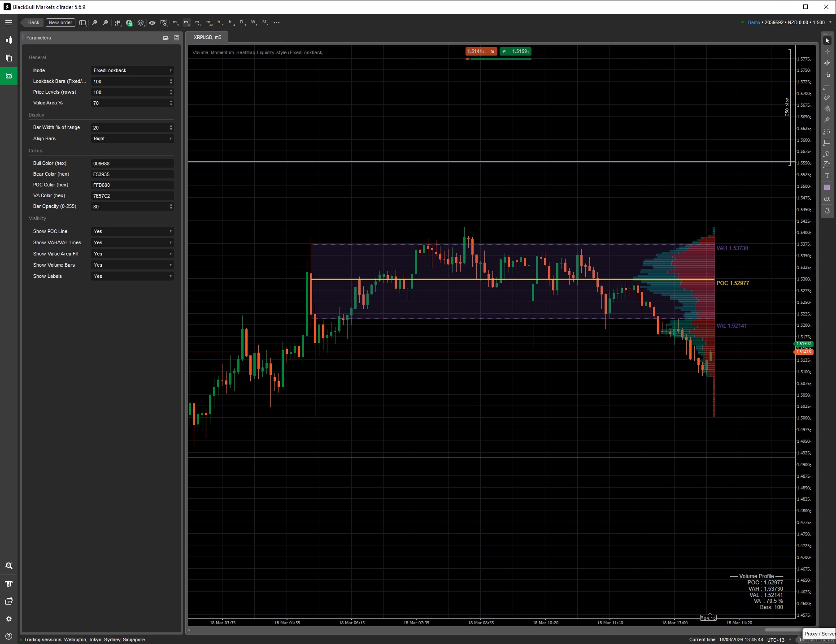836x644 pixels.
Task: Select the Fibonacci tool in the right sidebar
Action: point(827,108)
